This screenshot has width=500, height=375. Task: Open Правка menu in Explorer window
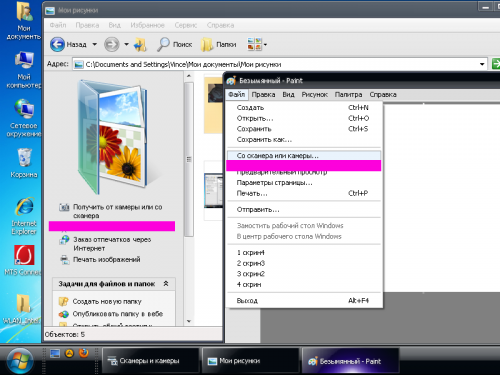click(x=87, y=25)
